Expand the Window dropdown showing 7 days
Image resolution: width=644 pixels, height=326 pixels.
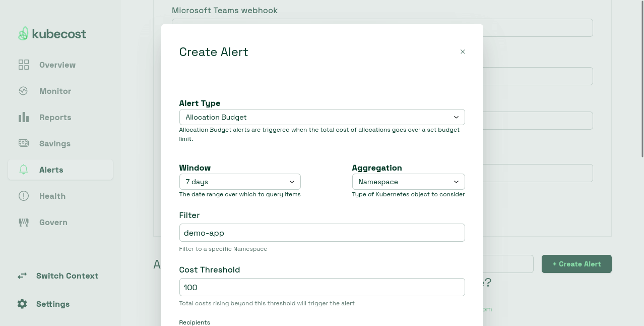click(240, 181)
